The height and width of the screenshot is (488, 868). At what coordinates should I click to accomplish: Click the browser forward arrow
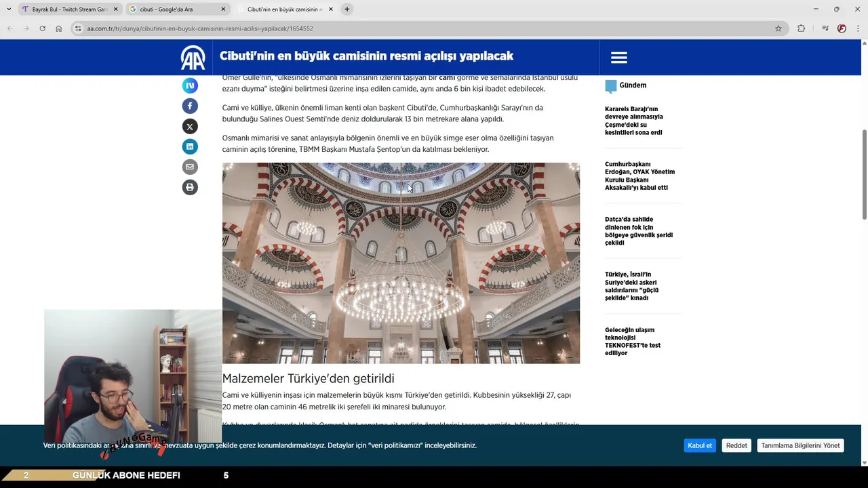[26, 28]
